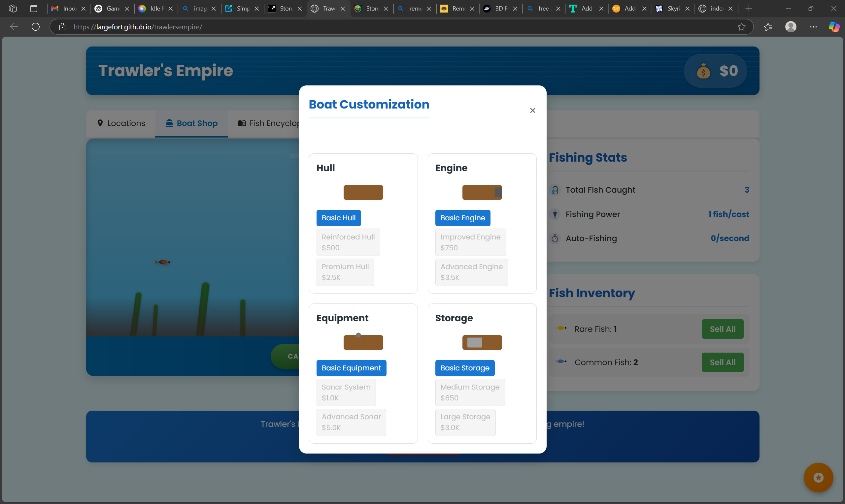
Task: Purchase the Advanced Sonar equipment
Action: pos(351,422)
